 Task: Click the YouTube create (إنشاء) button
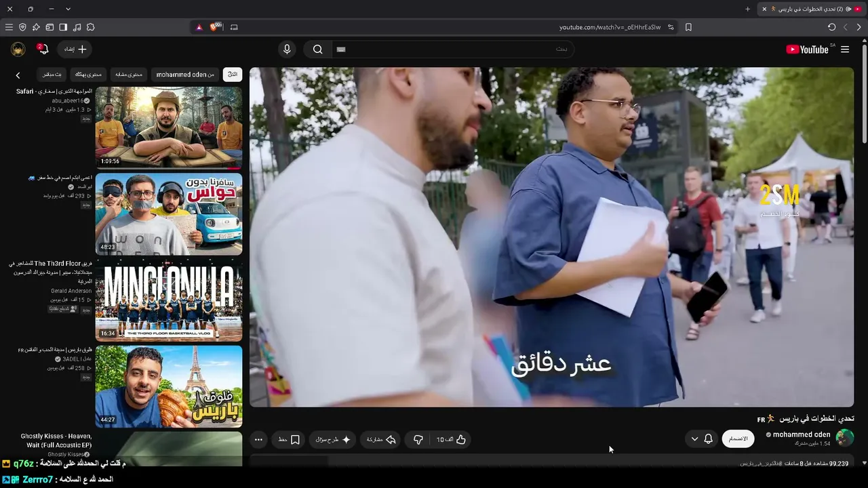coord(75,49)
